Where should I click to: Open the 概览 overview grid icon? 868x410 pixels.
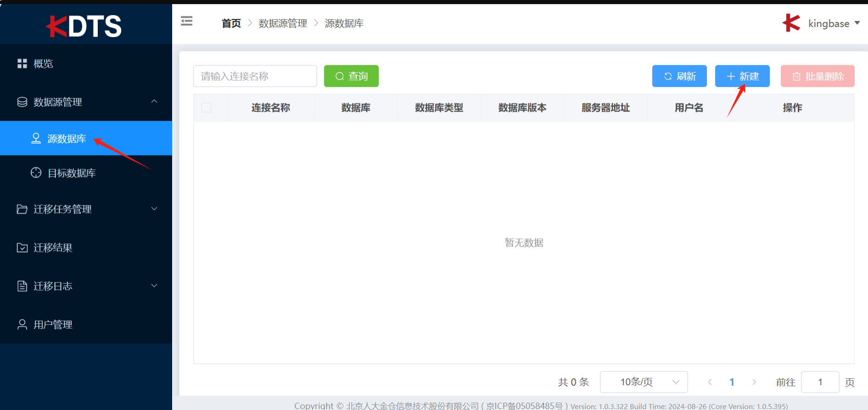pyautogui.click(x=22, y=64)
